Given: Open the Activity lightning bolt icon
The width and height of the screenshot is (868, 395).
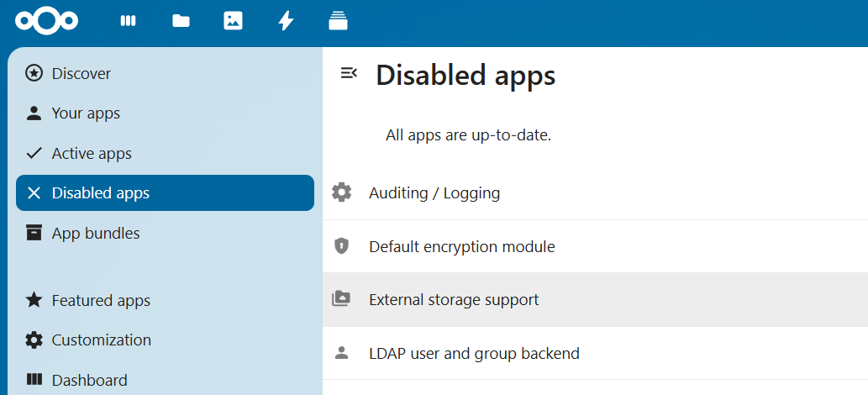Looking at the screenshot, I should pyautogui.click(x=286, y=21).
